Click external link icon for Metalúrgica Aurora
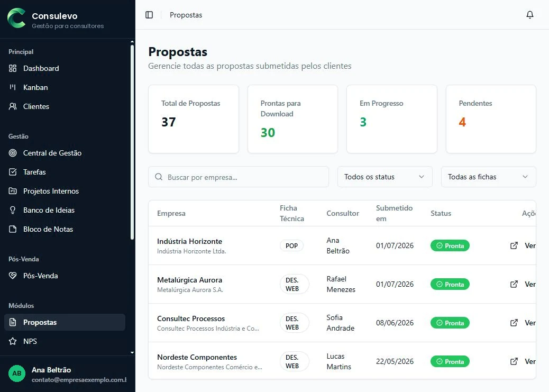Viewport: 549px width, 392px height. point(514,284)
